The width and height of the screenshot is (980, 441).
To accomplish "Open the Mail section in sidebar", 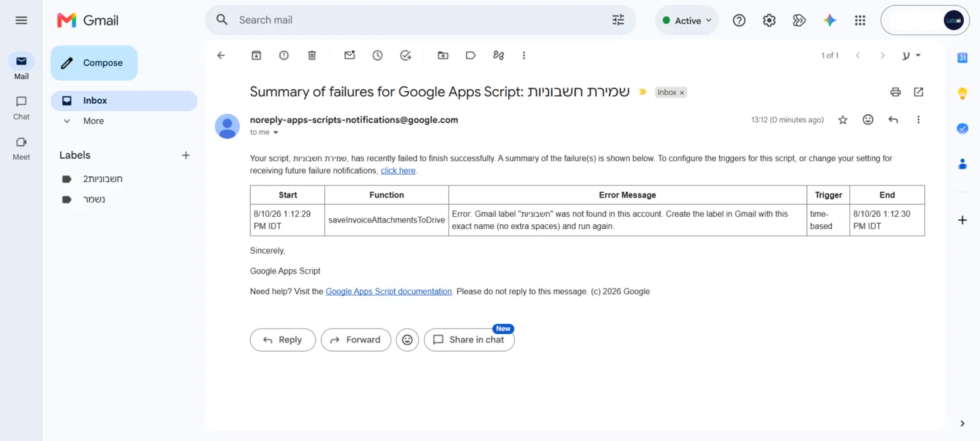I will click(x=21, y=66).
